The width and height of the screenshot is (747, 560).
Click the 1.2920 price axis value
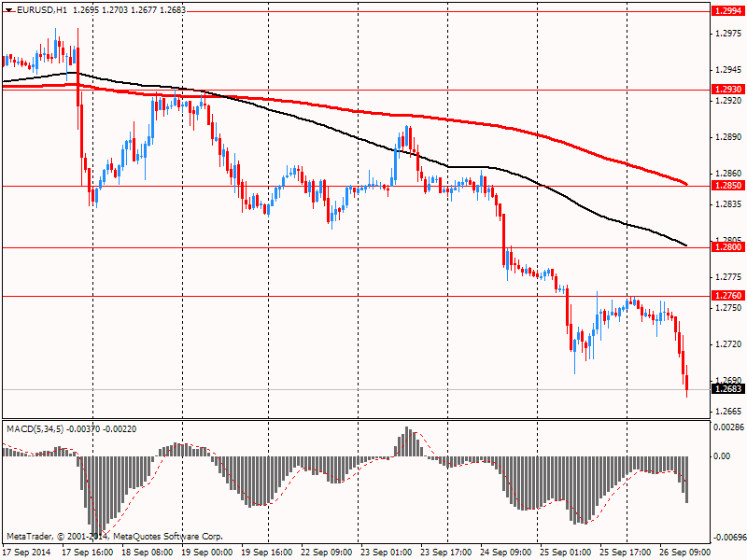tap(728, 101)
